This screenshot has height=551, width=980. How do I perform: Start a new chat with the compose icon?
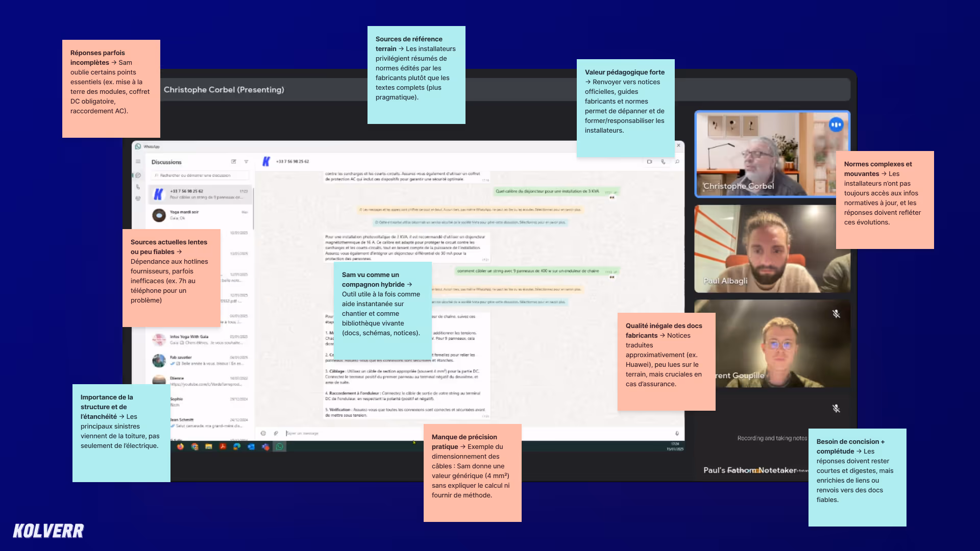tap(234, 162)
